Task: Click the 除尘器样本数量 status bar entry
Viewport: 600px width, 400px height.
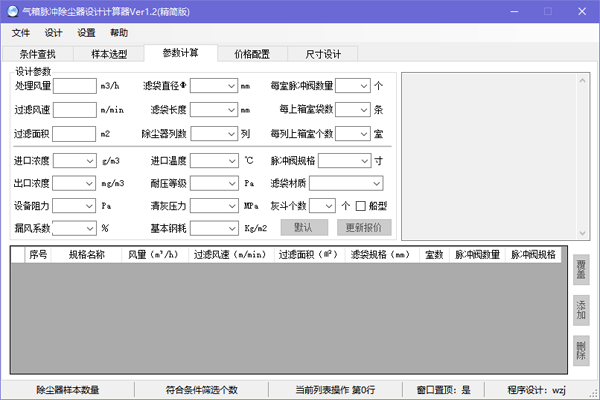Action: pos(68,390)
